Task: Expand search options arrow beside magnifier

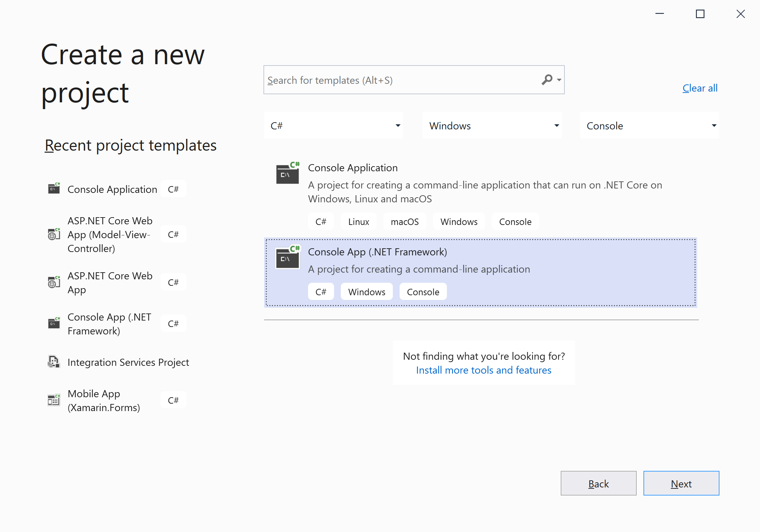Action: tap(559, 80)
